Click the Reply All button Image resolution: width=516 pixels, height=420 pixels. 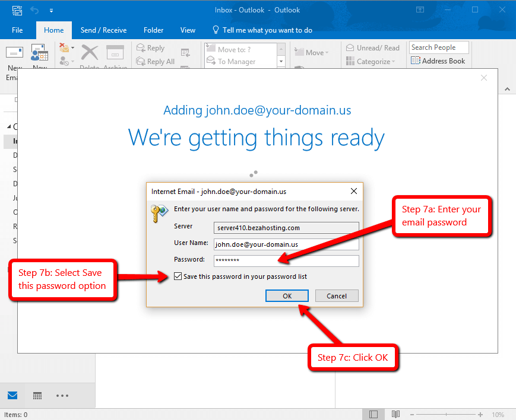point(156,62)
